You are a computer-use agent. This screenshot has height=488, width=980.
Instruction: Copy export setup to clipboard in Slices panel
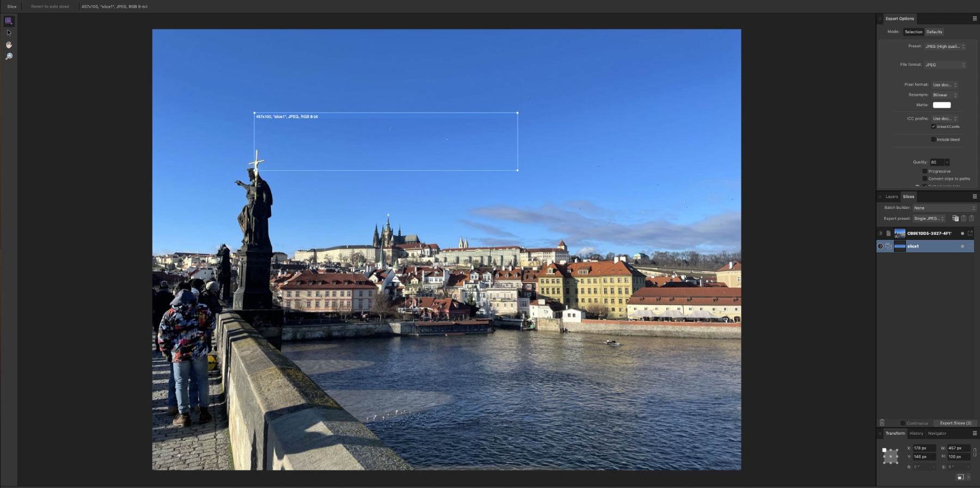tap(955, 219)
